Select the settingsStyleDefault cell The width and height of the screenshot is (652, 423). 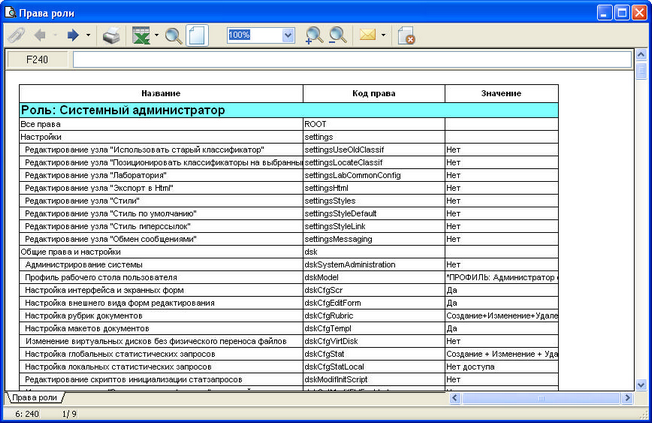tap(374, 214)
